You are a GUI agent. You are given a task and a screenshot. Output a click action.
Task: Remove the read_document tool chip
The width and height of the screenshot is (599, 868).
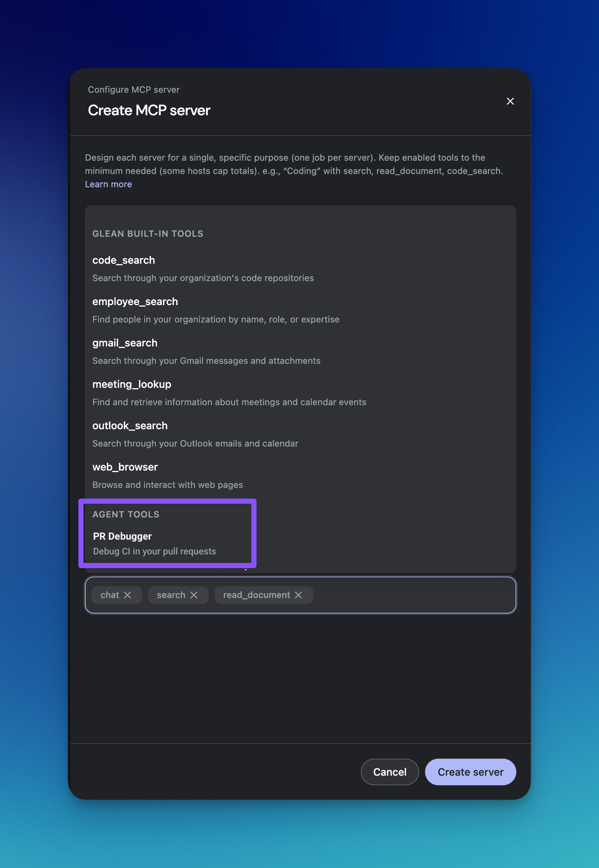pyautogui.click(x=298, y=595)
